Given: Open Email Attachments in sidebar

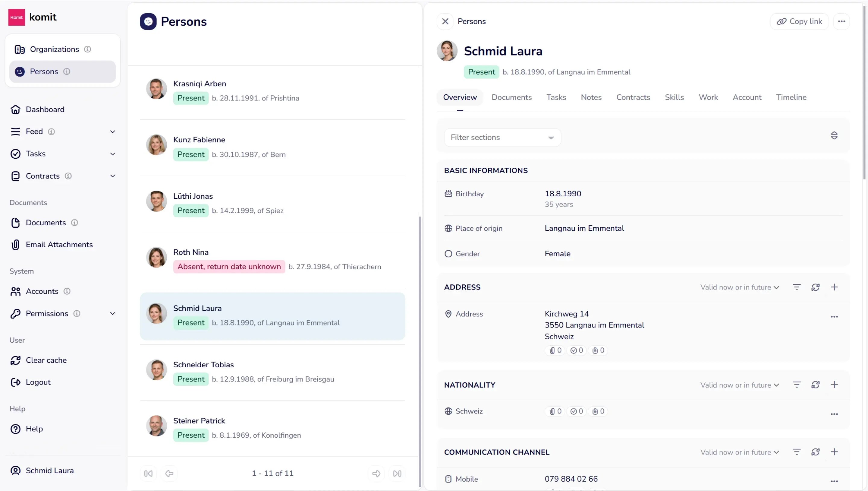Looking at the screenshot, I should pos(59,245).
